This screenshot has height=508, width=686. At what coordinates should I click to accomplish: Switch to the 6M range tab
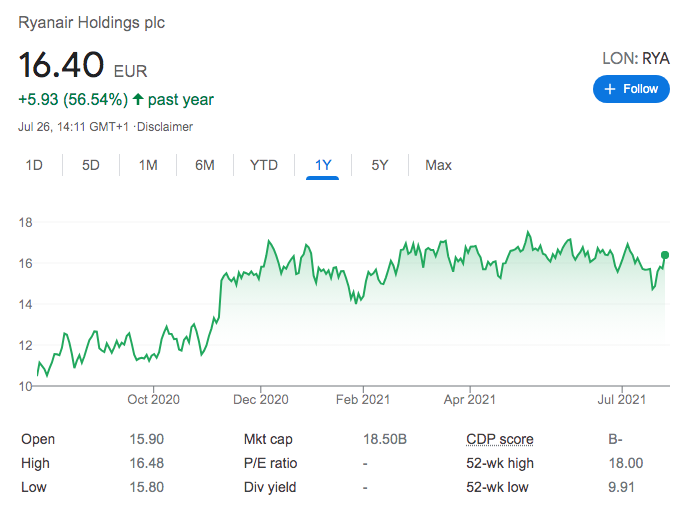pyautogui.click(x=205, y=165)
